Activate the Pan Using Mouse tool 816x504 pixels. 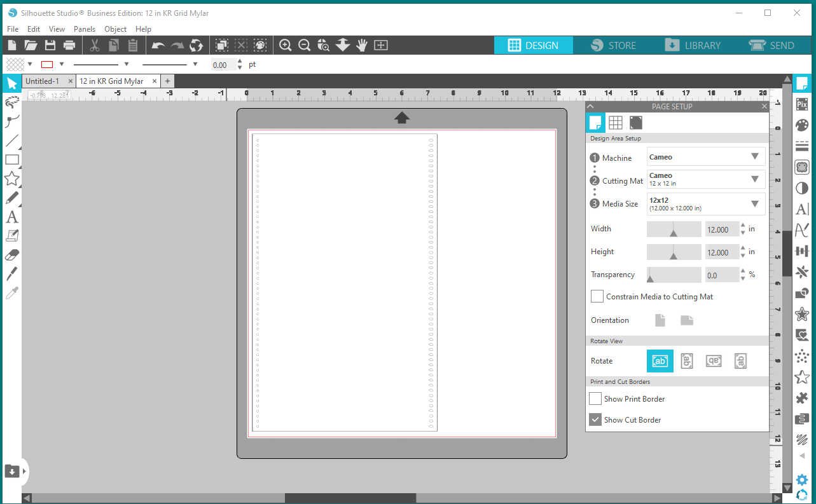pos(361,44)
